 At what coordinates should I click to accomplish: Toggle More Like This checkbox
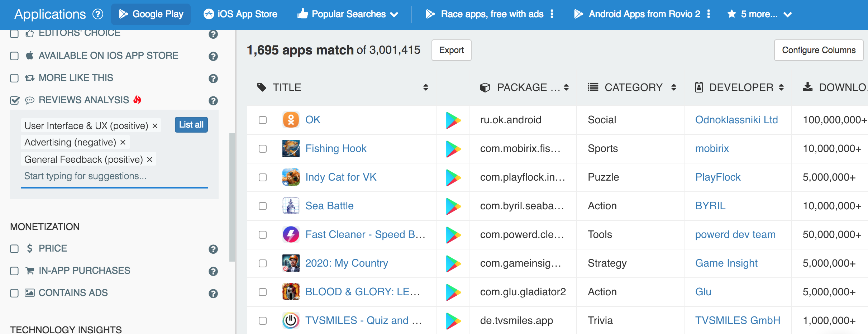click(14, 78)
